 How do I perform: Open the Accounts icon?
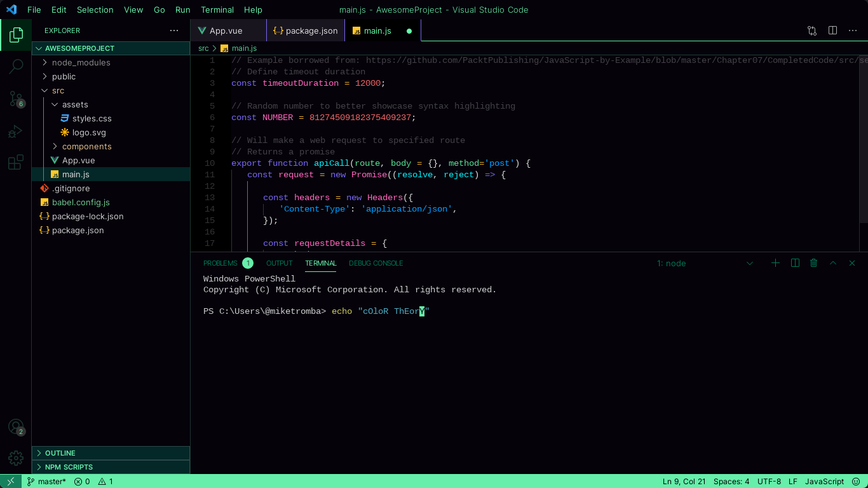point(15,426)
